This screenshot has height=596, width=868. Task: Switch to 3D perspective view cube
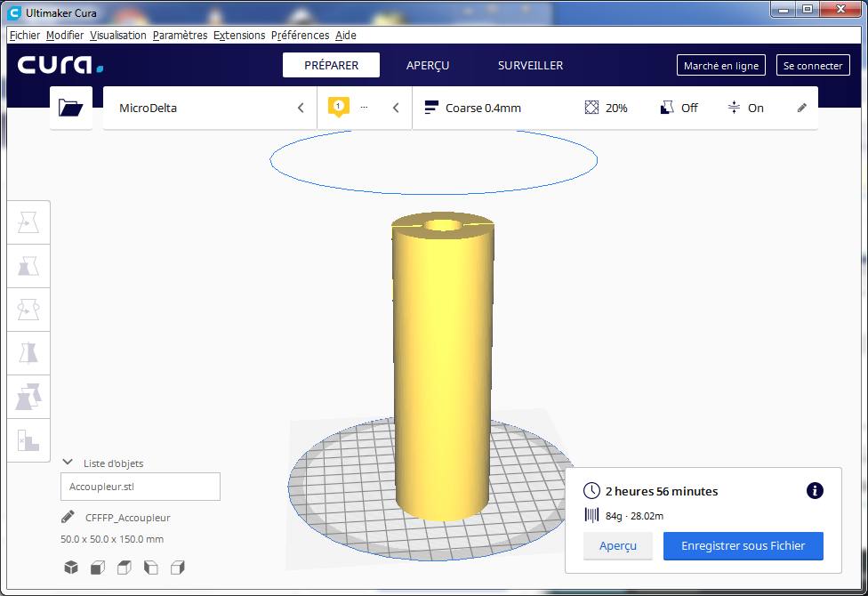(x=71, y=568)
